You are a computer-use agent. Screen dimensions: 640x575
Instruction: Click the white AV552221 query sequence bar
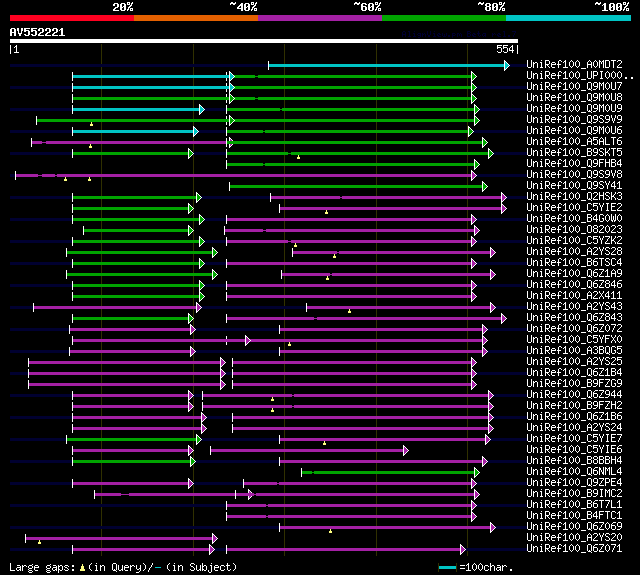(264, 41)
